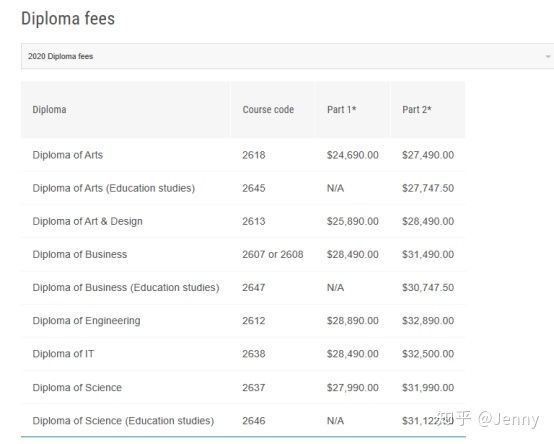Select the Diploma of Art & Design row
The width and height of the screenshot is (554, 444).
click(243, 221)
